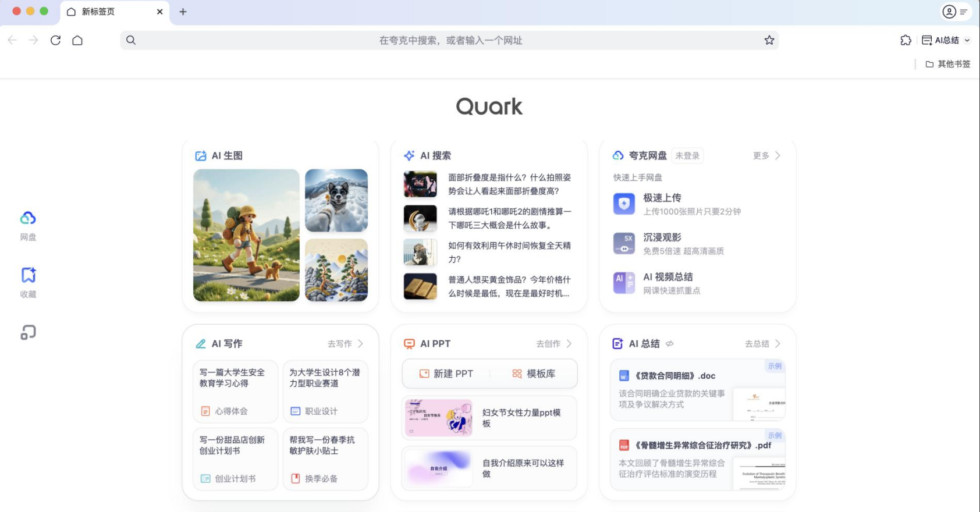The image size is (980, 512).
Task: Select the AI 视频总结 icon
Action: pyautogui.click(x=624, y=283)
